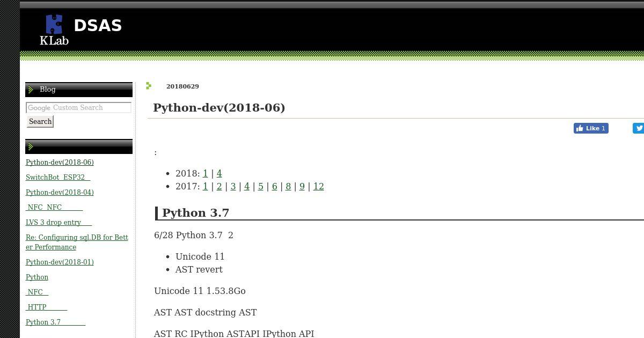The width and height of the screenshot is (644, 338).
Task: Open sidebar link Python-dev(2018-06)
Action: click(x=60, y=163)
